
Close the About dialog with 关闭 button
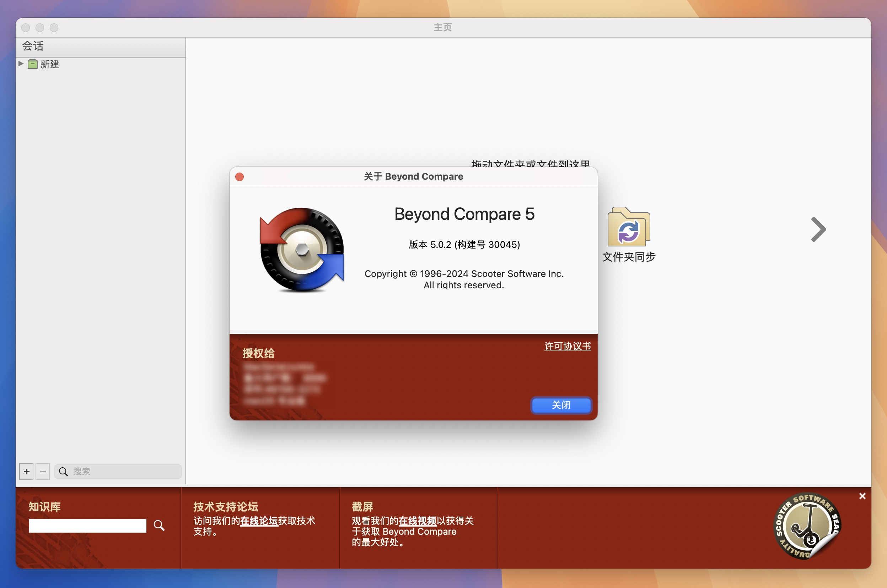(x=561, y=405)
